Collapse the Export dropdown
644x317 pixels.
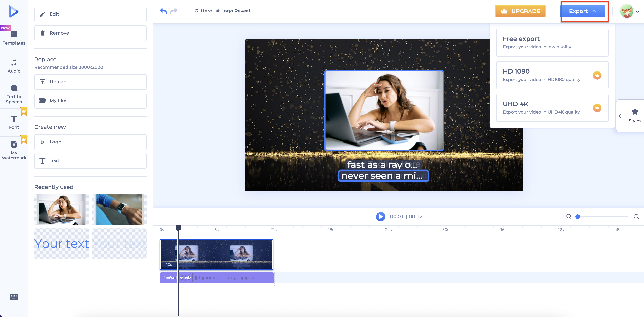click(x=584, y=11)
